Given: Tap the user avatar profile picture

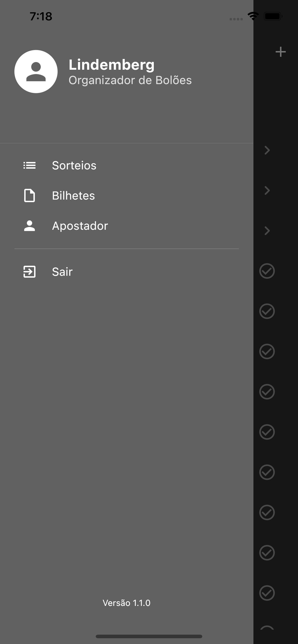Looking at the screenshot, I should tap(36, 71).
